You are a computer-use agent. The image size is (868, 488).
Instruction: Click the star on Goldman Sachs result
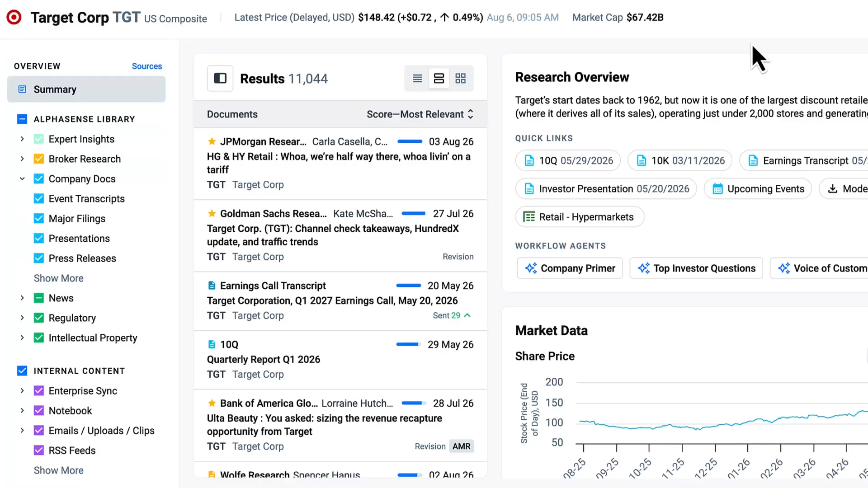[212, 213]
